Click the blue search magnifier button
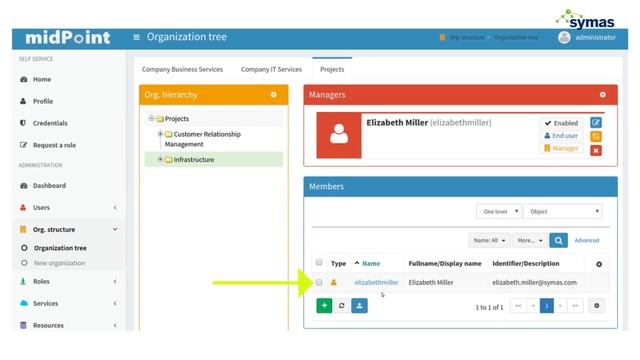 click(558, 240)
